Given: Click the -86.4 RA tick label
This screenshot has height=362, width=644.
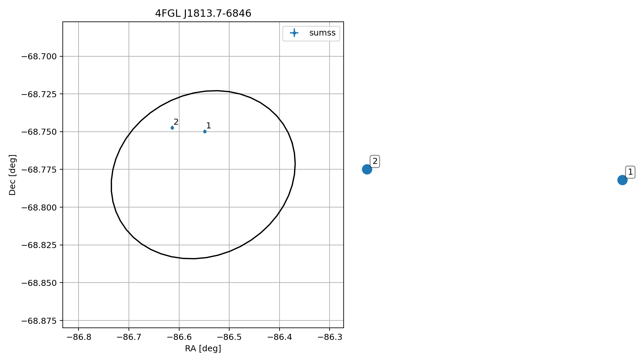Looking at the screenshot, I should (279, 337).
